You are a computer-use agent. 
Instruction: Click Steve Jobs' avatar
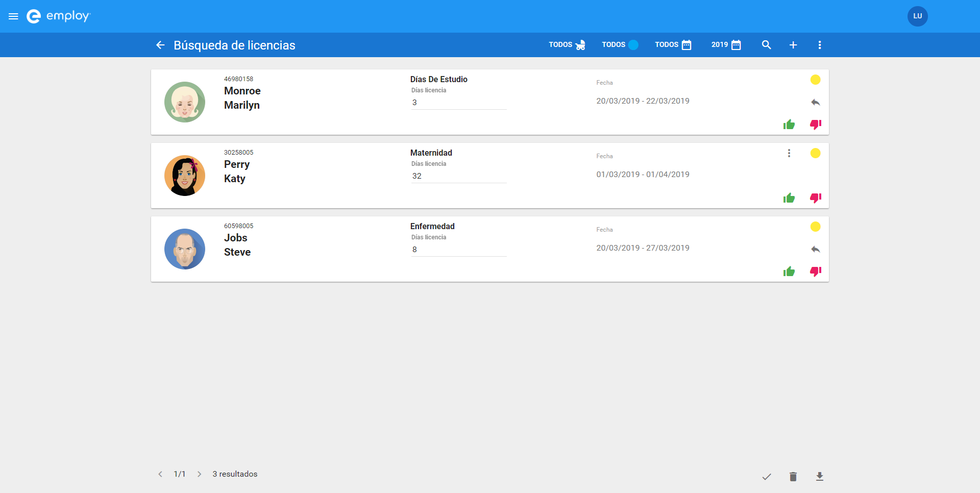tap(185, 249)
